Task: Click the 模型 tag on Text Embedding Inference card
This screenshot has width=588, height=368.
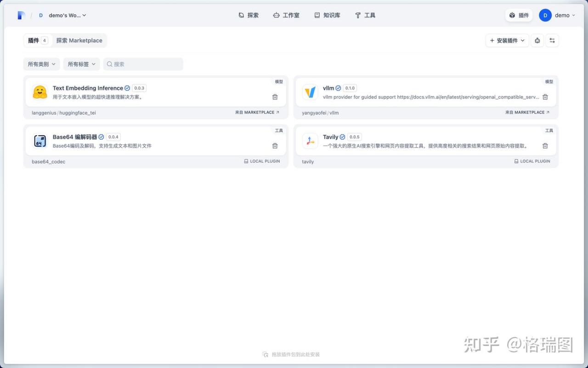Action: coord(279,81)
